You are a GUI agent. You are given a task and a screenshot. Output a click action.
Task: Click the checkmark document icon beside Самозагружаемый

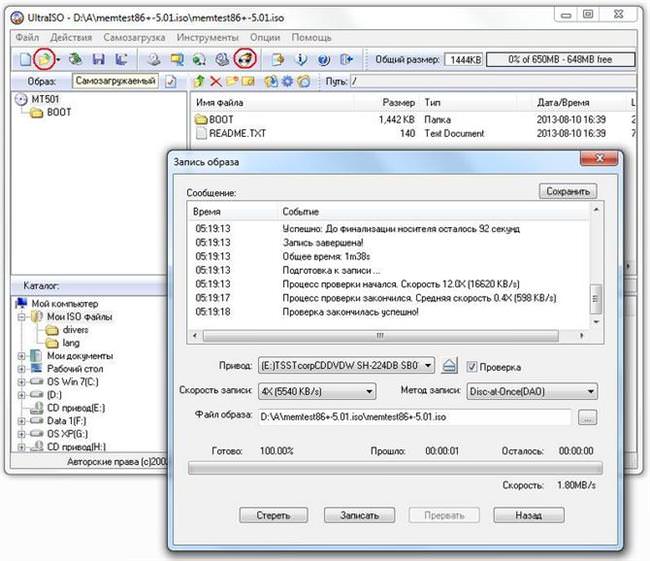tap(170, 81)
